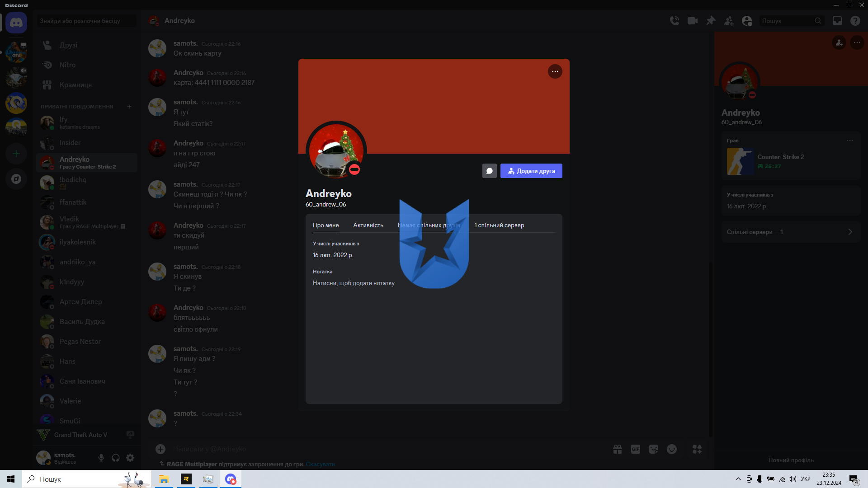This screenshot has width=868, height=488.
Task: Click the Discord taskbar icon
Action: pos(231,479)
